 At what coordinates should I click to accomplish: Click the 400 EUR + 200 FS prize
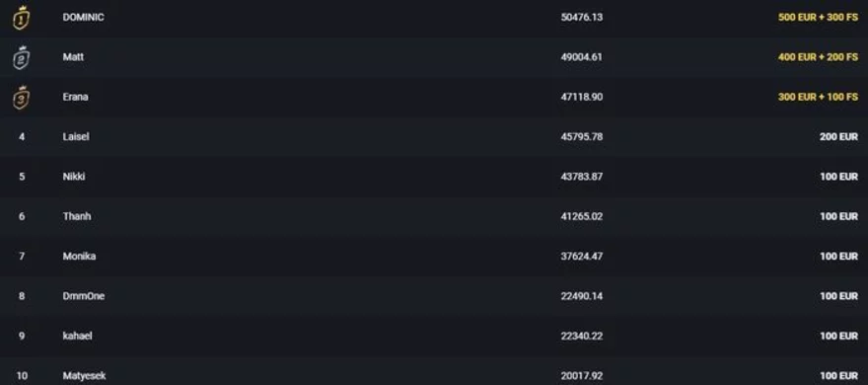[x=818, y=57]
